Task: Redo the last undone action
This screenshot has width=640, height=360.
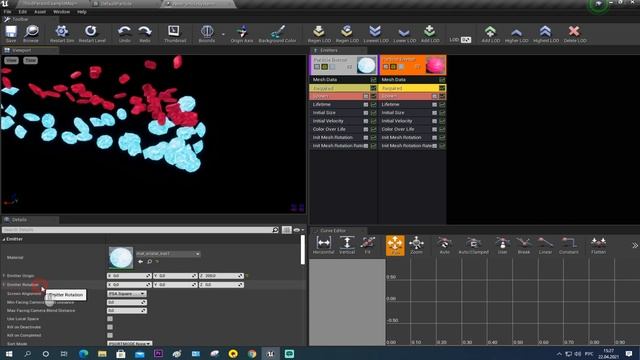Action: tap(145, 33)
